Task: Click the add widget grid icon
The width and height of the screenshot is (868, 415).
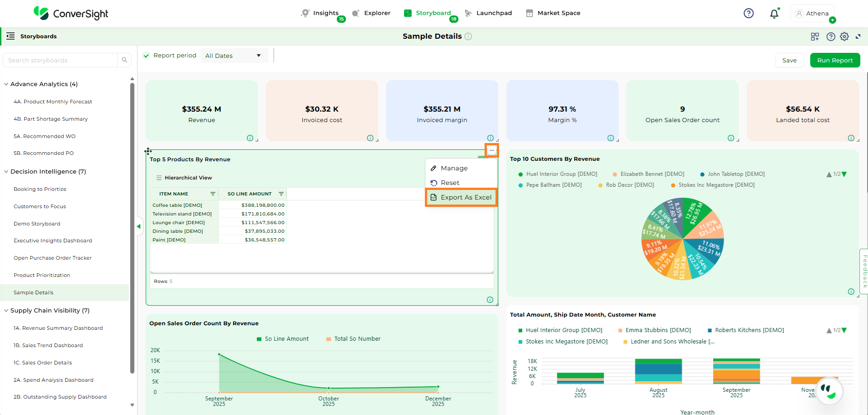Action: point(815,36)
